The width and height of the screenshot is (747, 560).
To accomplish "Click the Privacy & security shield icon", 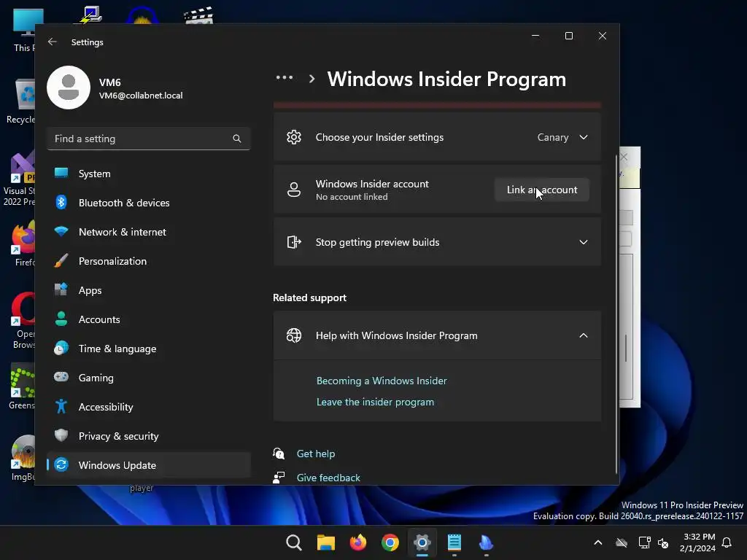I will click(x=61, y=436).
